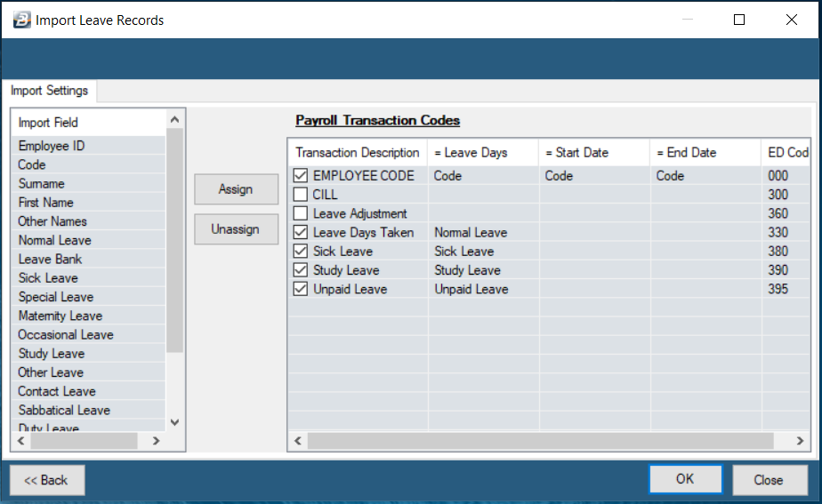Click End Date cell of EMPLOYEE CODE row
Viewport: 822px width, 504px height.
[705, 175]
